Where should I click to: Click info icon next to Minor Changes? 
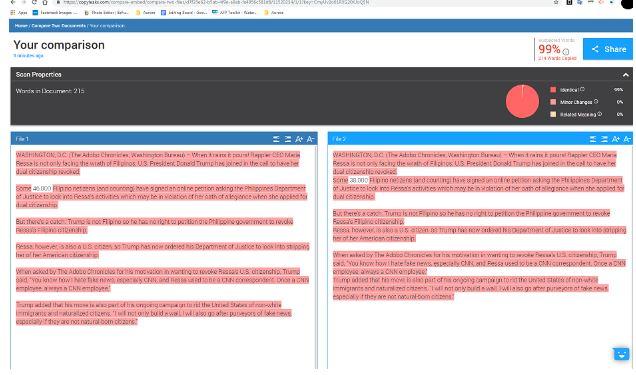595,101
